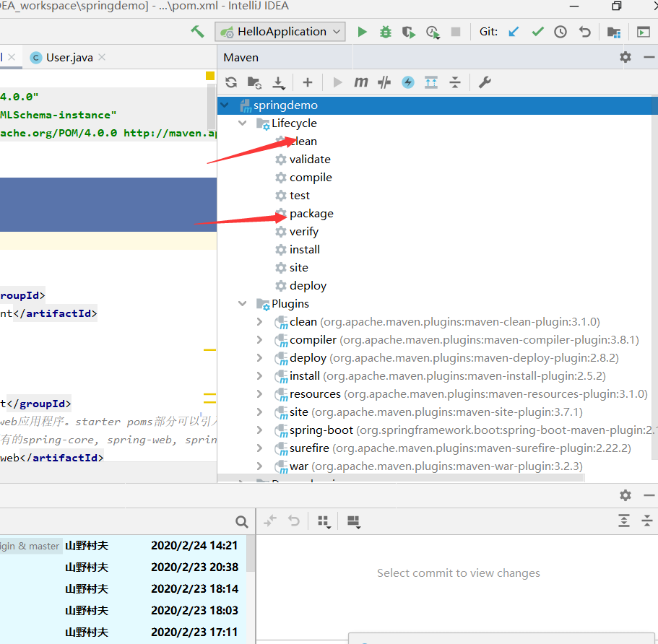Show Git history clock icon
This screenshot has height=644, width=658.
560,32
